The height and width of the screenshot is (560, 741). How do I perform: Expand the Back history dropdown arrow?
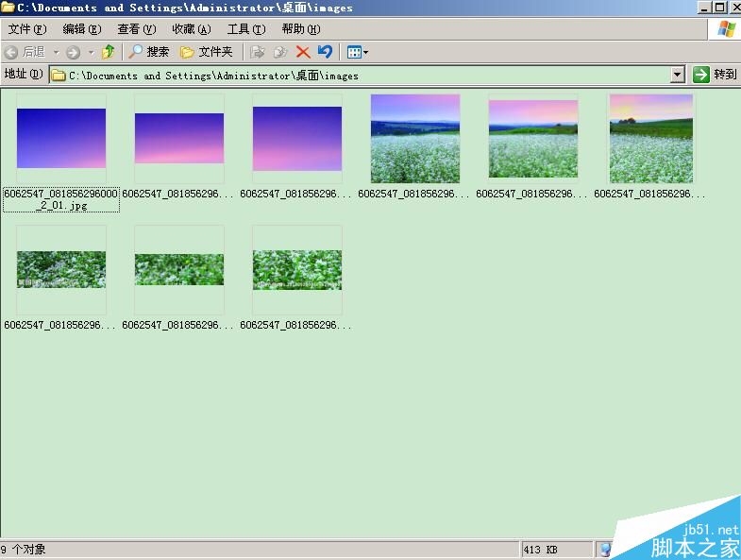click(57, 52)
